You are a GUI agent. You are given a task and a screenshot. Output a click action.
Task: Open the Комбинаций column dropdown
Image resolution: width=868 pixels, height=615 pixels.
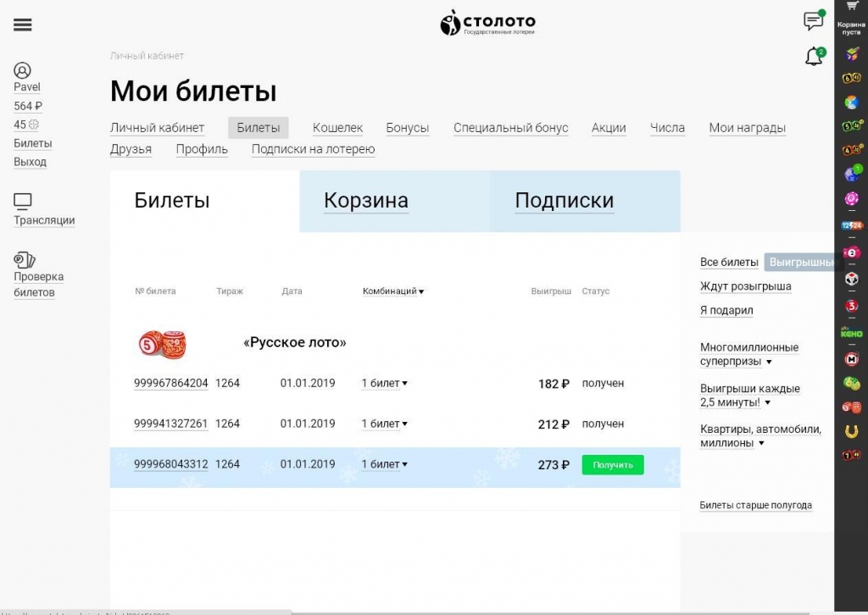pyautogui.click(x=393, y=291)
